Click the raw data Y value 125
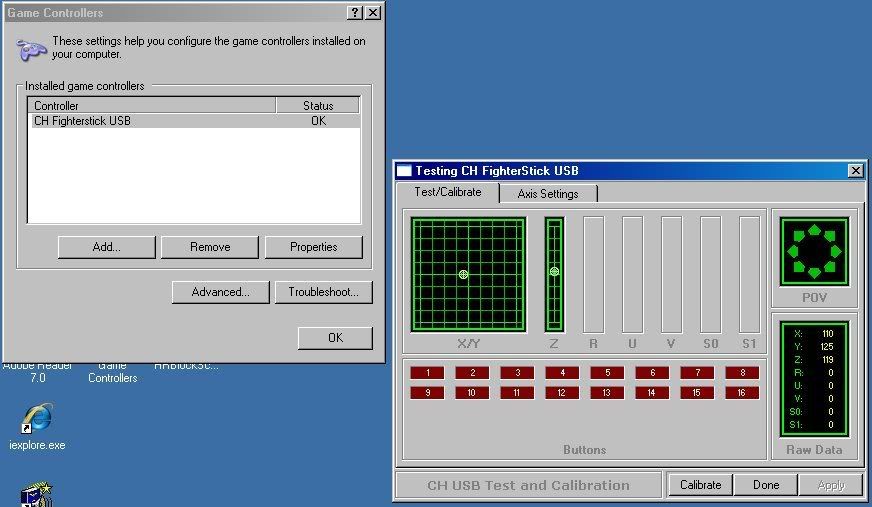Screen dimensions: 872x507 pyautogui.click(x=827, y=346)
